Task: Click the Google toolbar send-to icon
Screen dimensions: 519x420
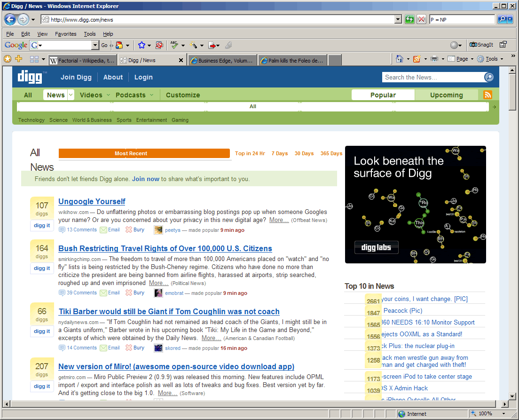Action: coord(212,45)
